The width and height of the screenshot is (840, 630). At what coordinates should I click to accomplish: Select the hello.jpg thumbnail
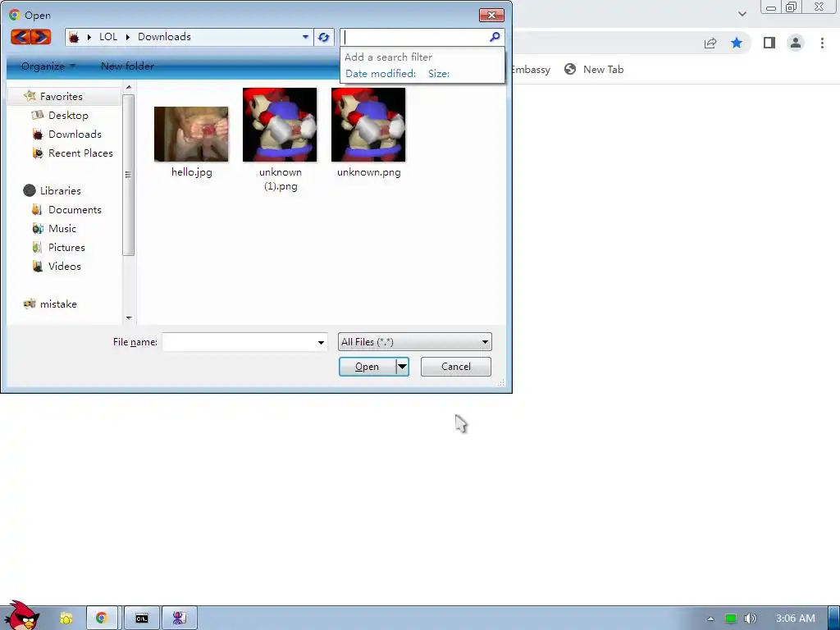[x=191, y=134]
